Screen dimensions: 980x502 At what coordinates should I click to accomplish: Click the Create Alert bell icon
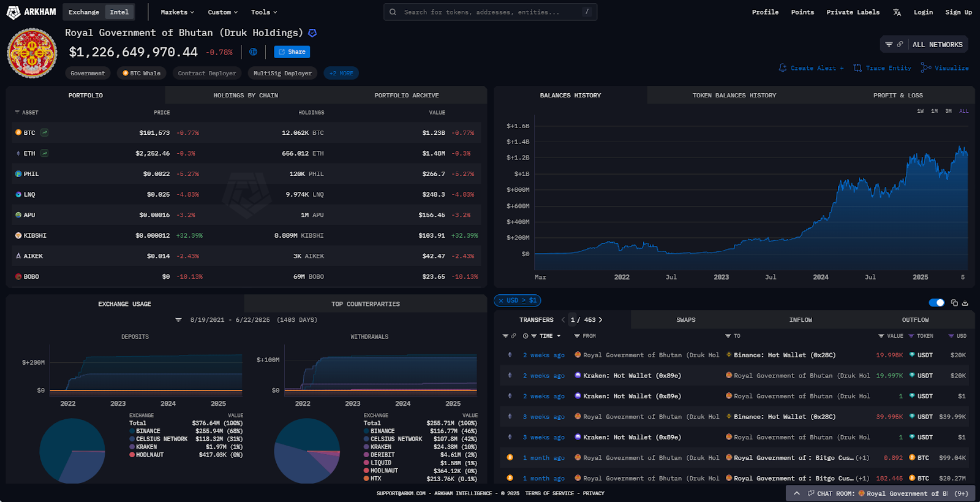click(783, 68)
